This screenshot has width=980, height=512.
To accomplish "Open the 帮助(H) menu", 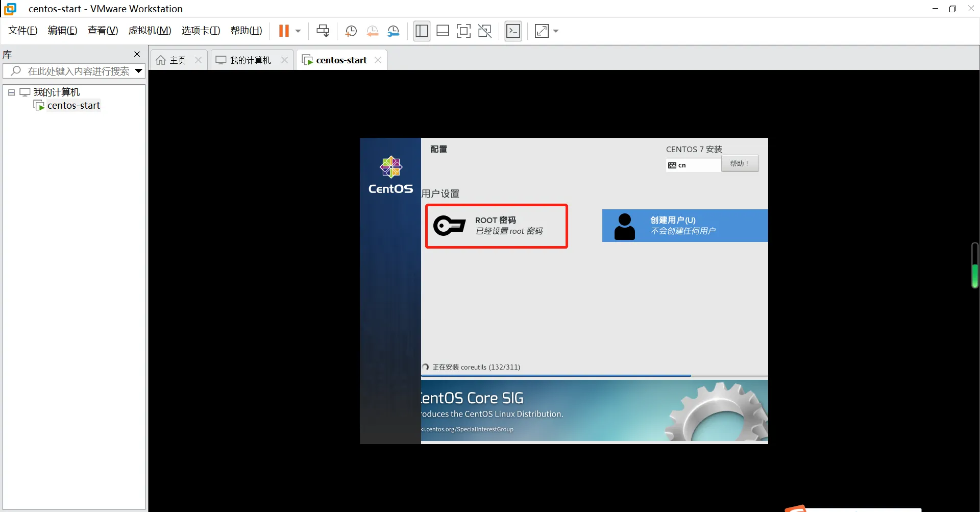I will coord(247,31).
